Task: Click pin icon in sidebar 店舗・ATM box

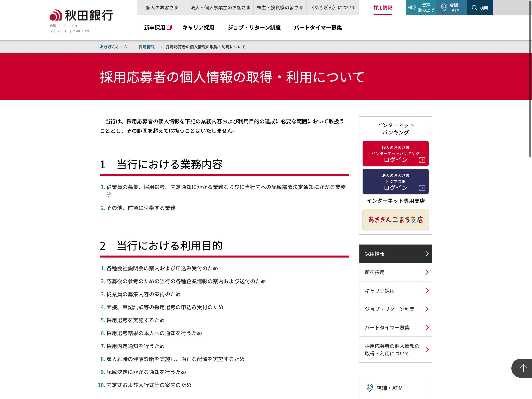Action: pos(369,388)
